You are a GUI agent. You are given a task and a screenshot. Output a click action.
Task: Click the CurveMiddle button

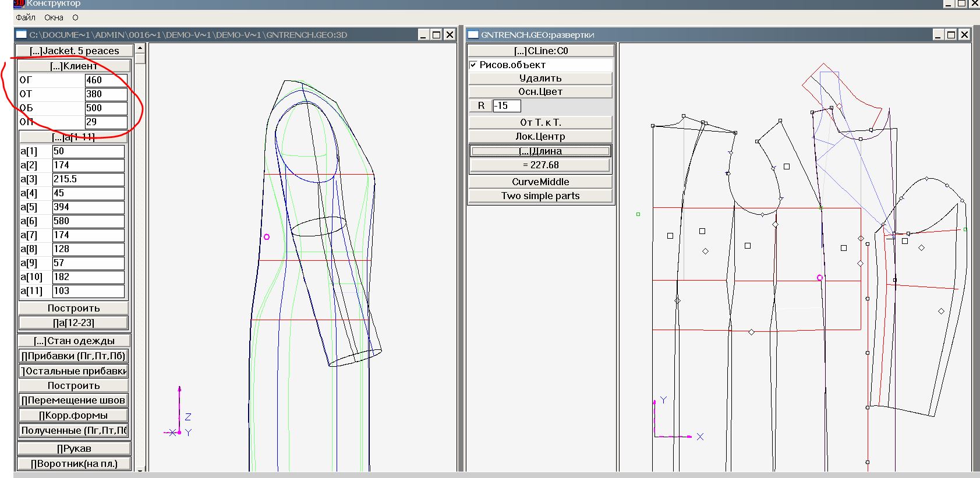click(x=540, y=182)
